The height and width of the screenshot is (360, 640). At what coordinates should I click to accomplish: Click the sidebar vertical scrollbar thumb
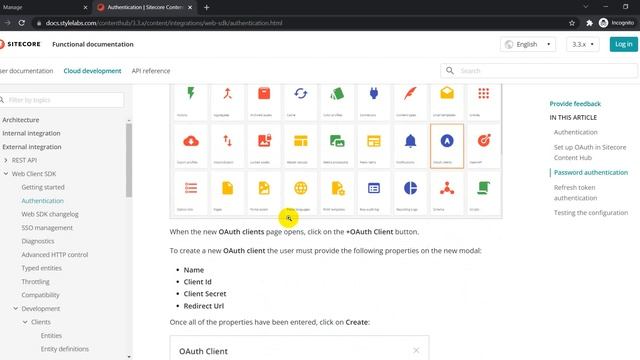[129, 160]
